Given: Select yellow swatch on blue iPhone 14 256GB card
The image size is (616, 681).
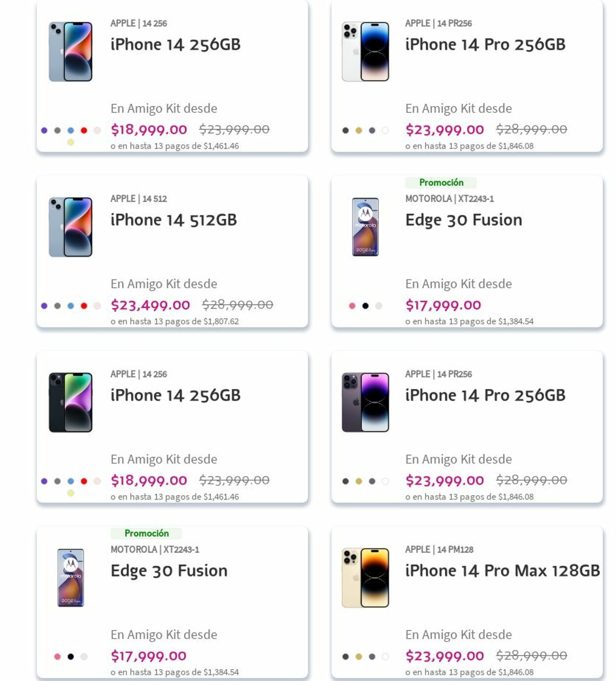Looking at the screenshot, I should point(70,142).
